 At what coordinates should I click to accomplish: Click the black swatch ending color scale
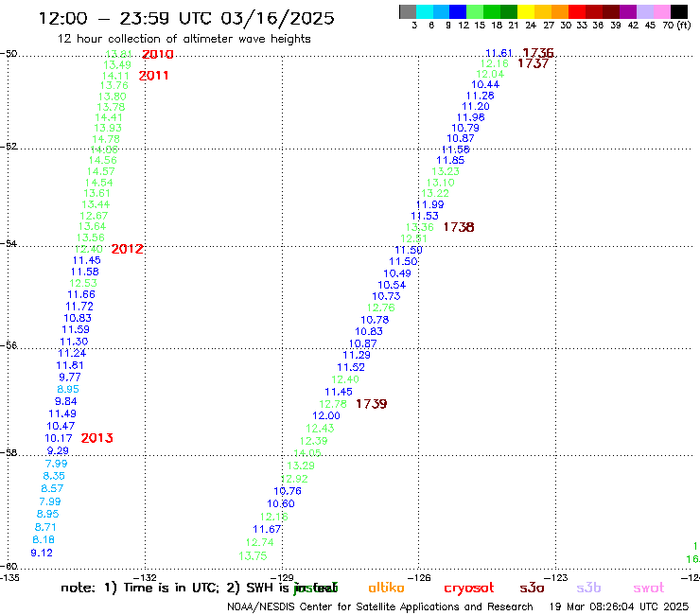click(678, 11)
